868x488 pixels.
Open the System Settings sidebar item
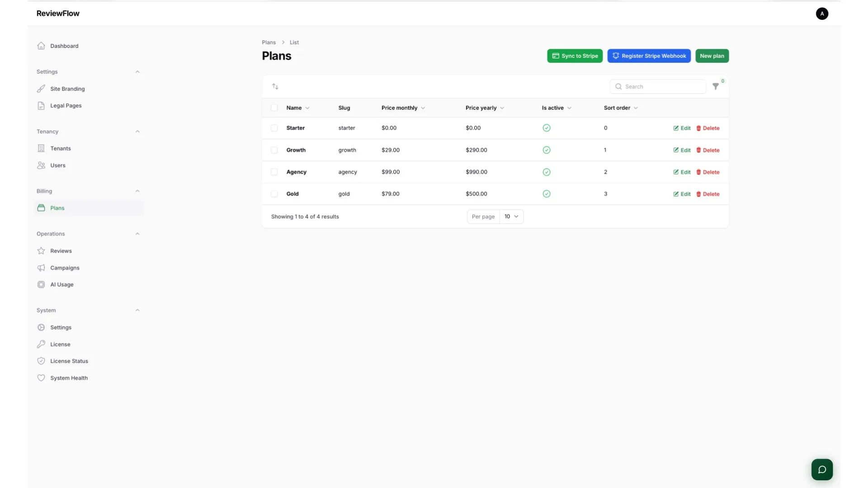89,327
